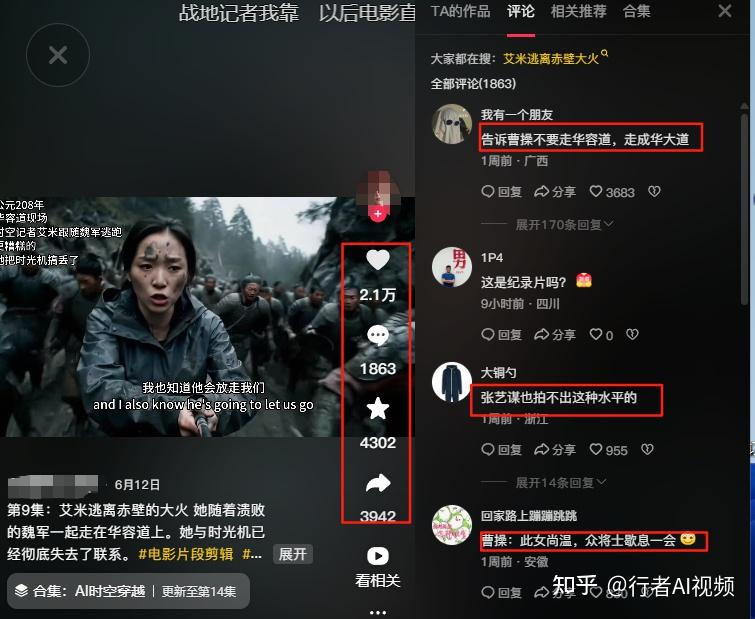Open comments via speech bubble icon
755x619 pixels.
click(378, 335)
